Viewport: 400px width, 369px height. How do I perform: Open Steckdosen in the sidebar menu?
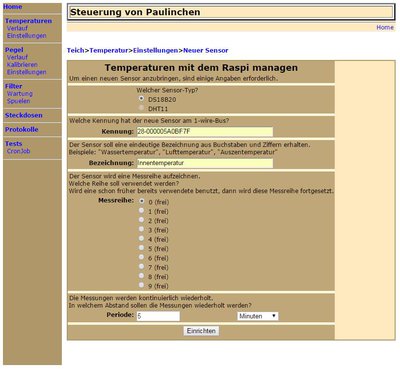[24, 115]
